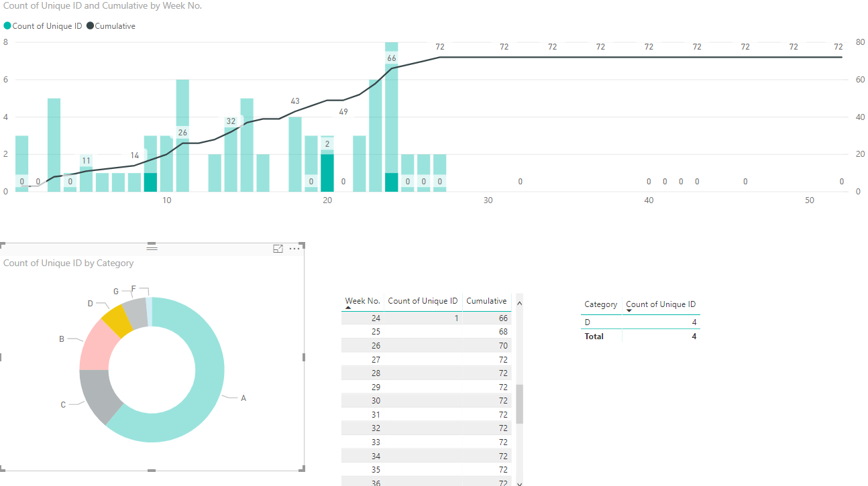Open More options ellipsis on donut visual
868x486 pixels.
(294, 249)
